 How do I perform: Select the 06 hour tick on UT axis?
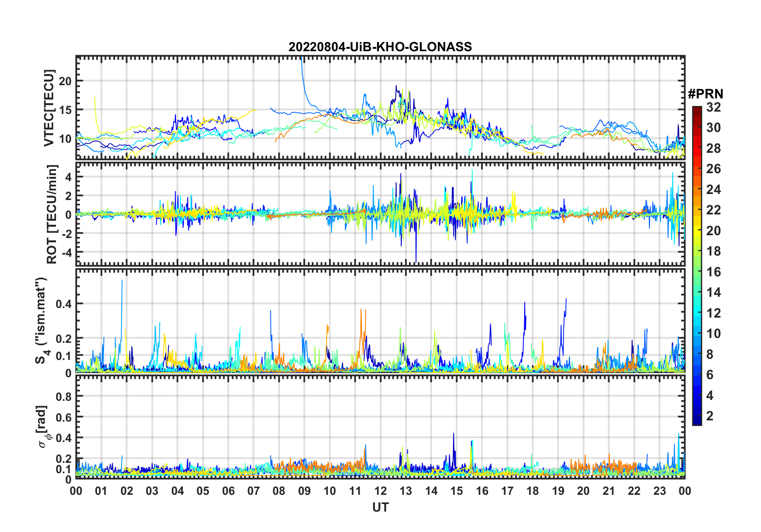[228, 491]
